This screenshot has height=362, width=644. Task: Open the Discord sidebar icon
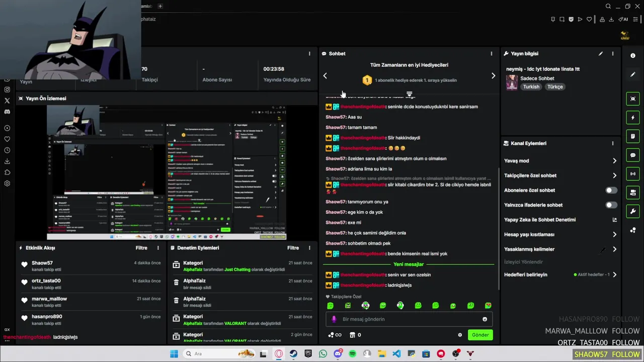[x=7, y=112]
